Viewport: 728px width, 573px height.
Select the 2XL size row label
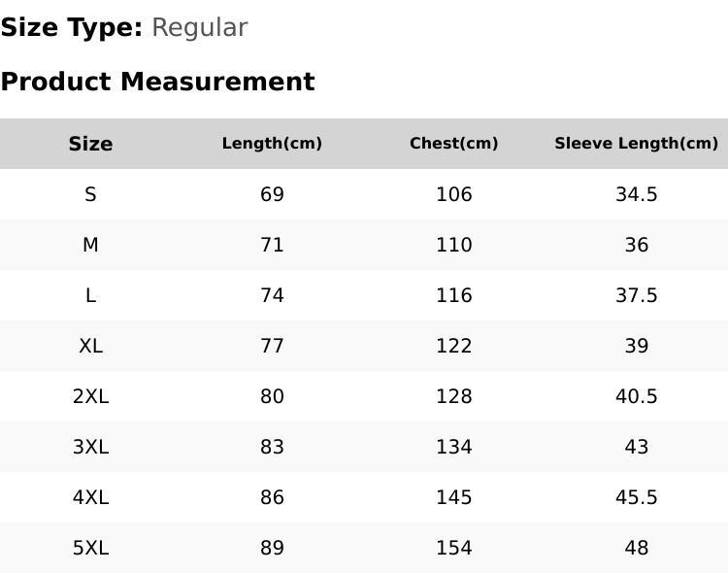pos(90,396)
